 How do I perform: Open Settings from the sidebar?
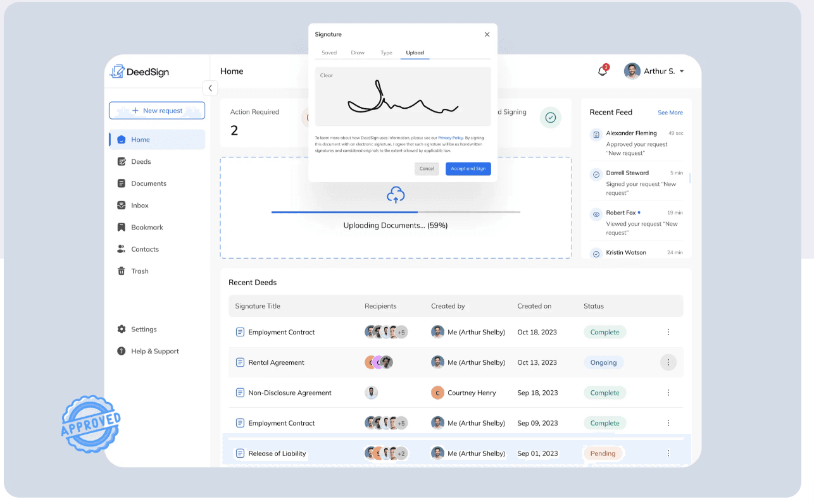(x=144, y=329)
